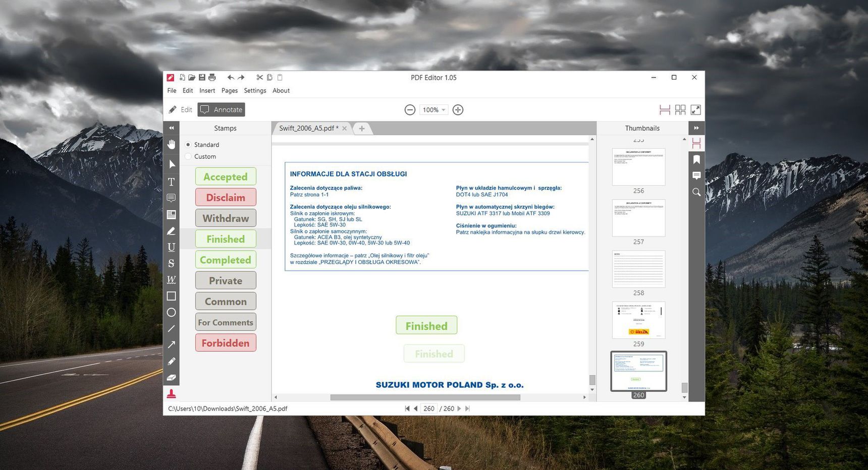The image size is (868, 470).
Task: Select the arrow selection tool
Action: (x=172, y=164)
